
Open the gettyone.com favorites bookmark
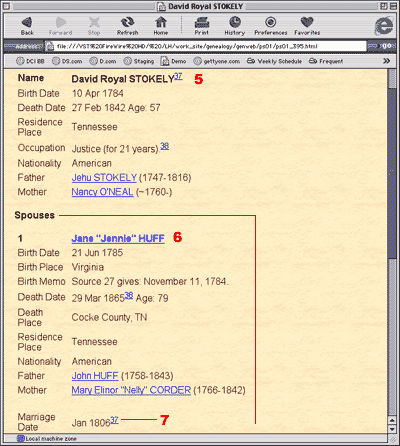click(217, 61)
